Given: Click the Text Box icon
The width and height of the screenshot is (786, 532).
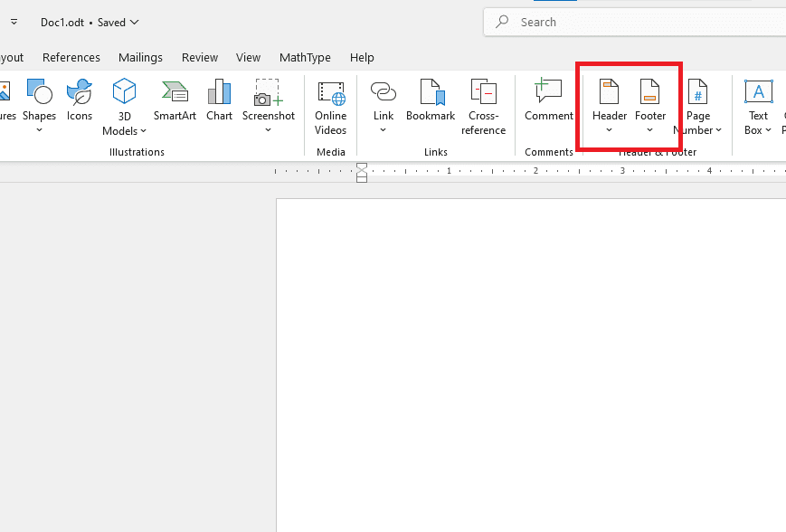Looking at the screenshot, I should click(x=759, y=91).
